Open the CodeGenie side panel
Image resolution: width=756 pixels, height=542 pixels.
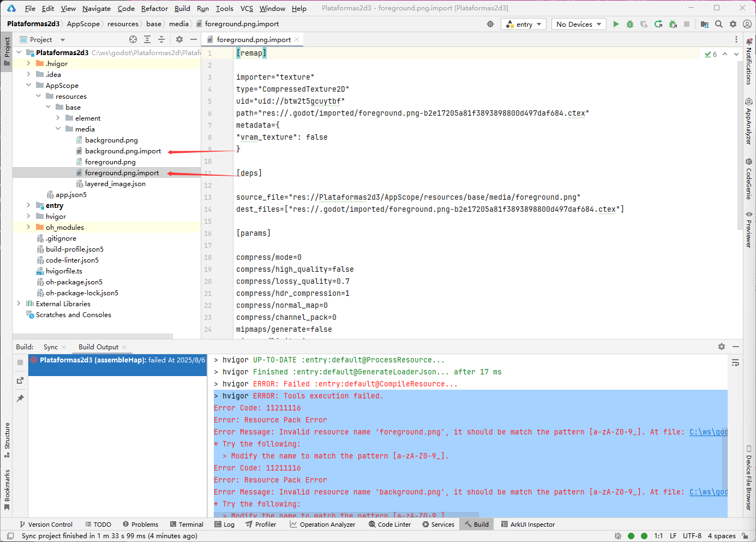(x=749, y=179)
